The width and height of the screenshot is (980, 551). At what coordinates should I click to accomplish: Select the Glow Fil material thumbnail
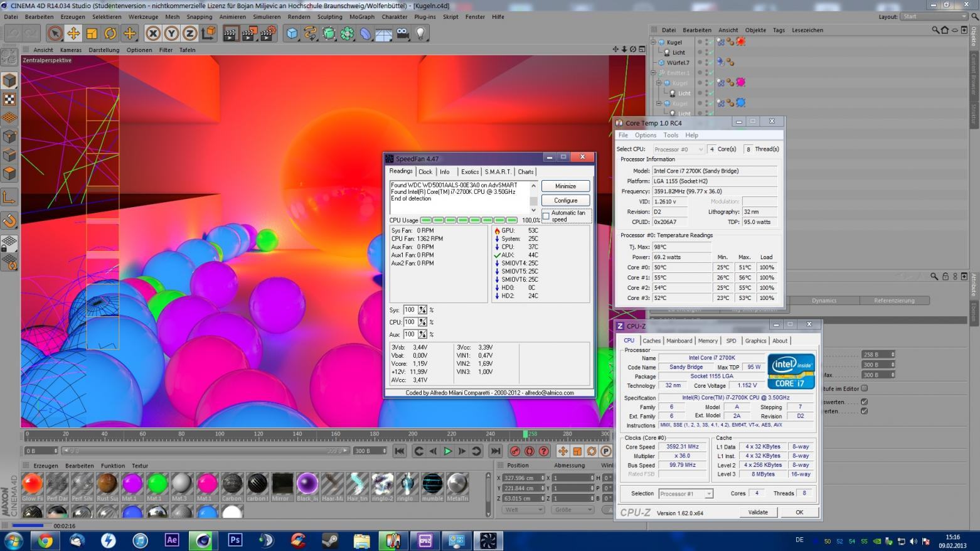point(33,487)
